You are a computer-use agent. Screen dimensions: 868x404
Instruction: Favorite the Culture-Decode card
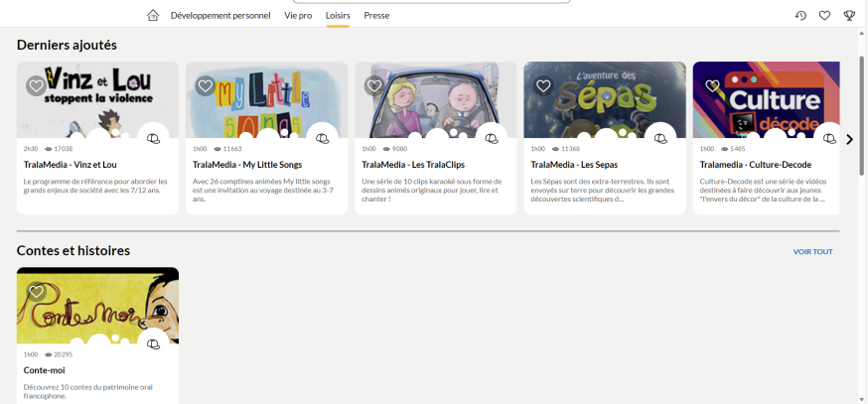[x=712, y=85]
